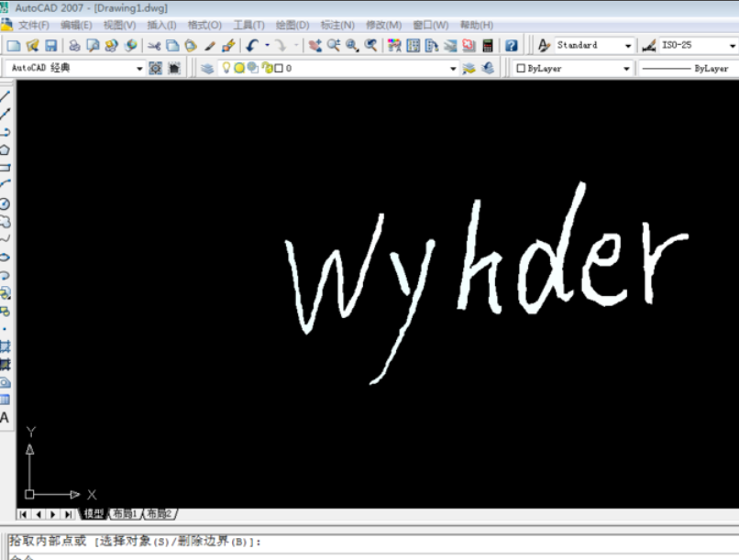The image size is (739, 560).
Task: Expand the layer list dropdown arrow
Action: [x=453, y=69]
